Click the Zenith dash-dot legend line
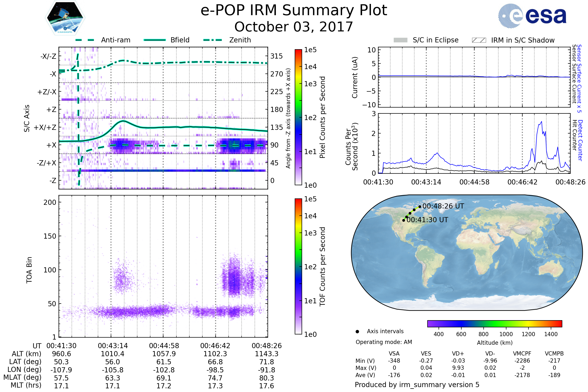 coord(213,40)
